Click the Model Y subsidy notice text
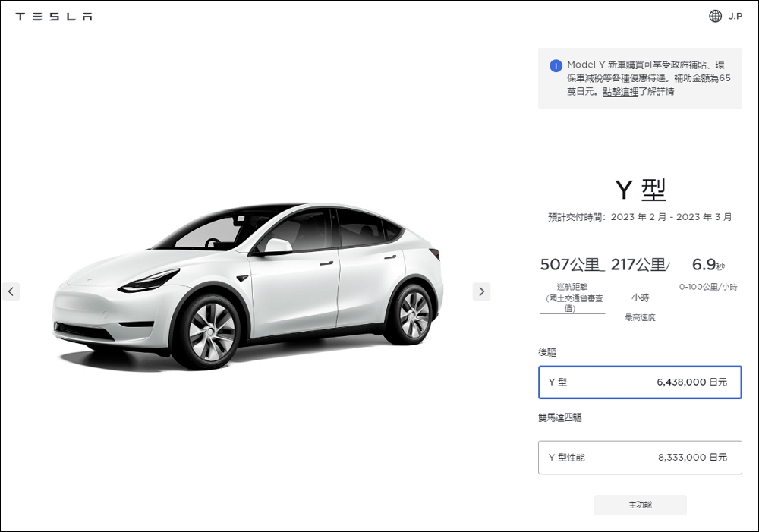Viewport: 759px width, 532px height. click(x=649, y=78)
